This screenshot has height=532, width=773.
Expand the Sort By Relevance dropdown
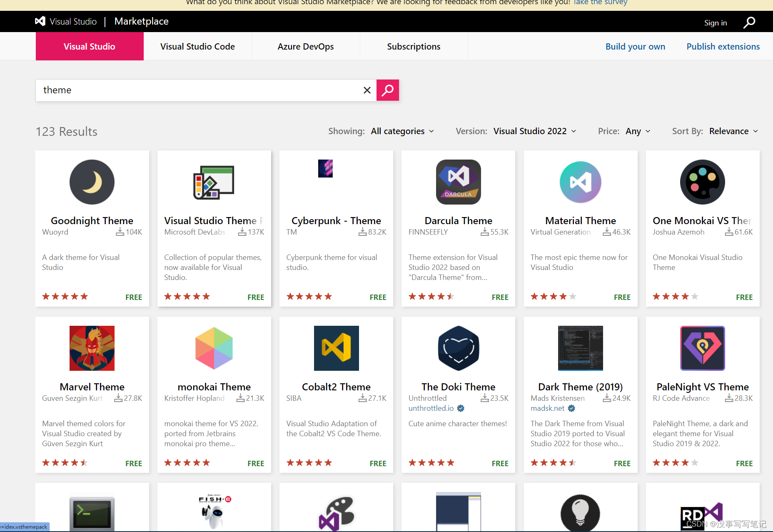click(x=734, y=131)
